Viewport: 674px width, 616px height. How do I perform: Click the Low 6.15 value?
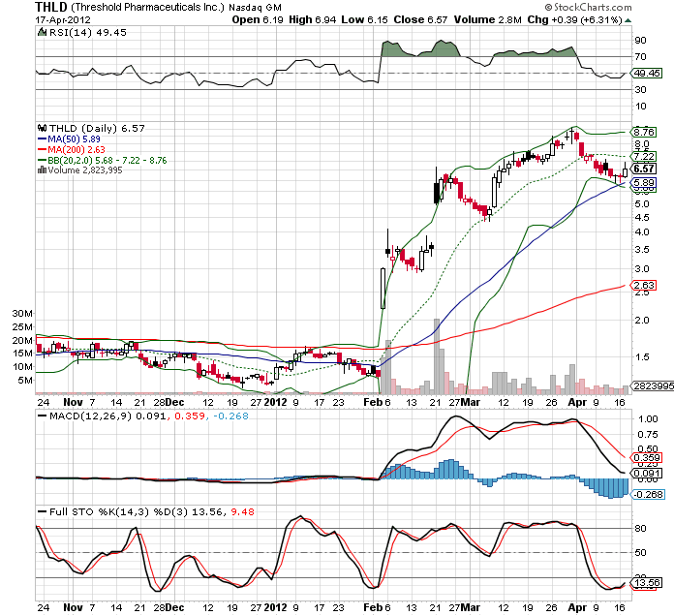click(x=364, y=19)
